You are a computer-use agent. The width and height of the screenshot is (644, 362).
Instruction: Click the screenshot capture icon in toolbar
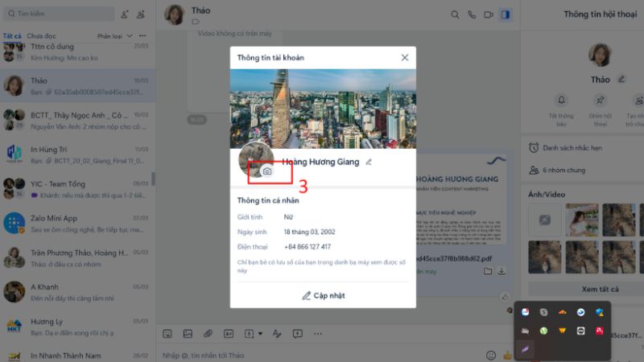click(x=250, y=334)
